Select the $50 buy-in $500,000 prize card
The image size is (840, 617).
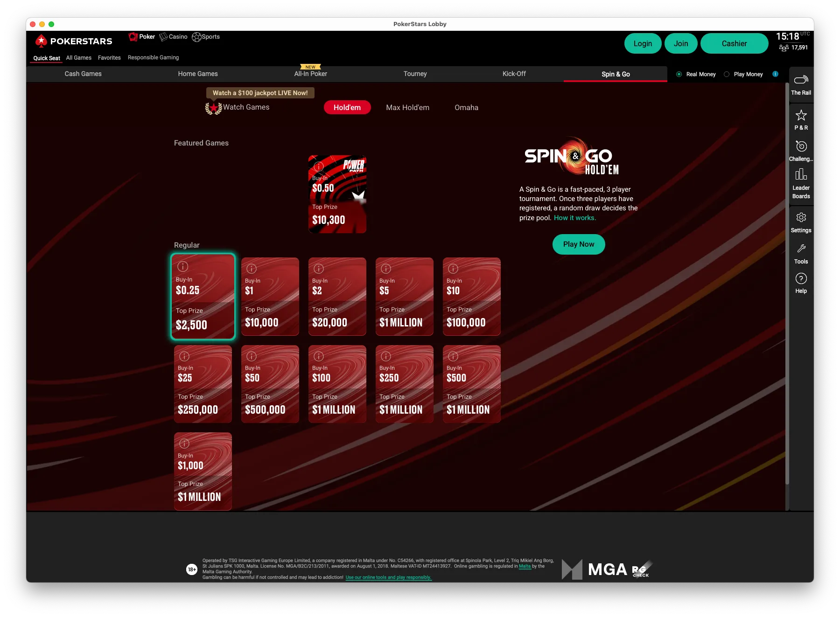point(270,384)
